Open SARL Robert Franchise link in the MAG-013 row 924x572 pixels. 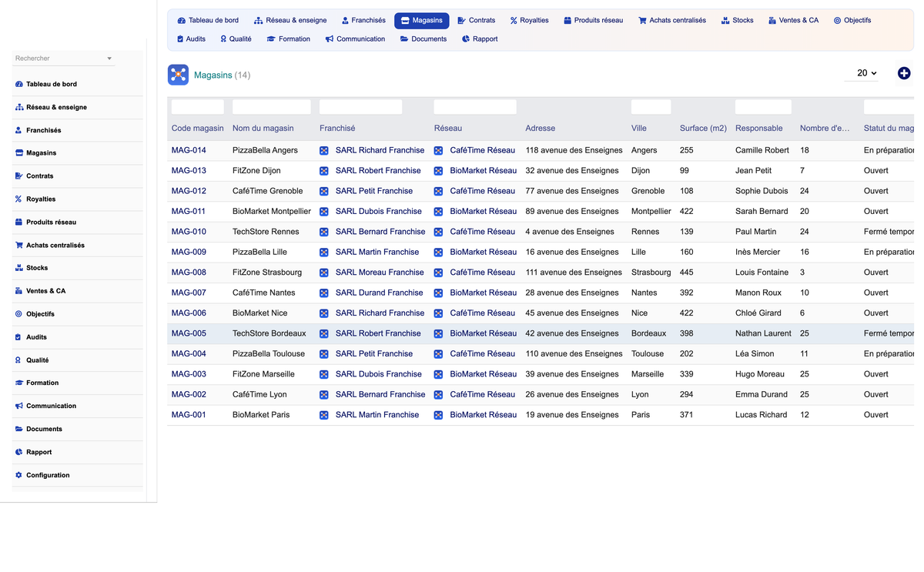click(378, 171)
